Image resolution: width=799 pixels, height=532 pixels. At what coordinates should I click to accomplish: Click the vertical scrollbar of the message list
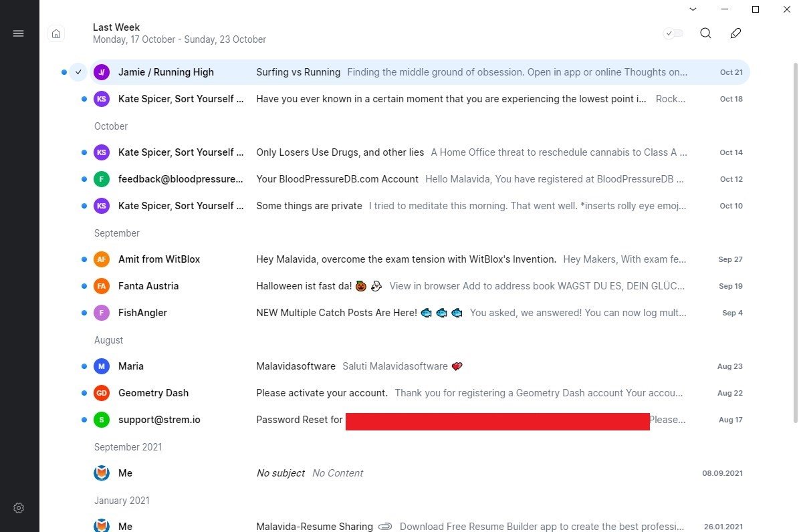[x=795, y=243]
